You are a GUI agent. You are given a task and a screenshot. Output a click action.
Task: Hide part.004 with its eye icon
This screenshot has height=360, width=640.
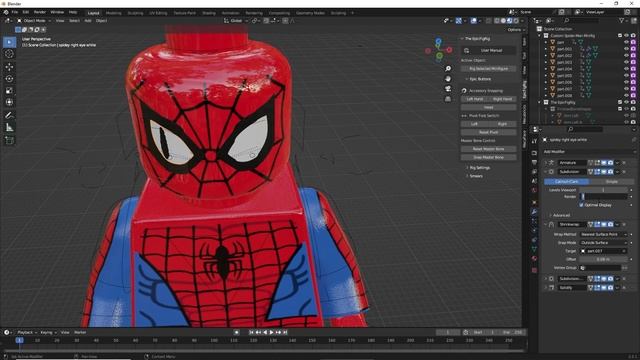click(627, 69)
